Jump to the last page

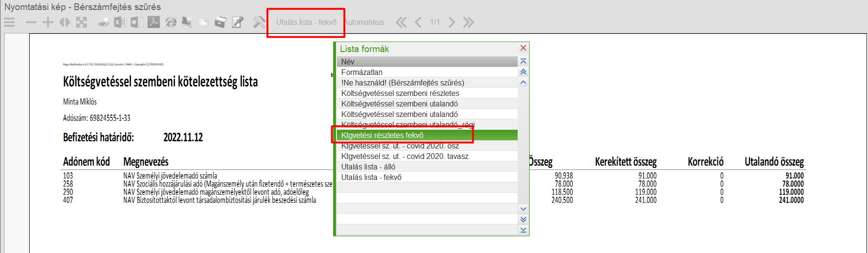tap(468, 22)
